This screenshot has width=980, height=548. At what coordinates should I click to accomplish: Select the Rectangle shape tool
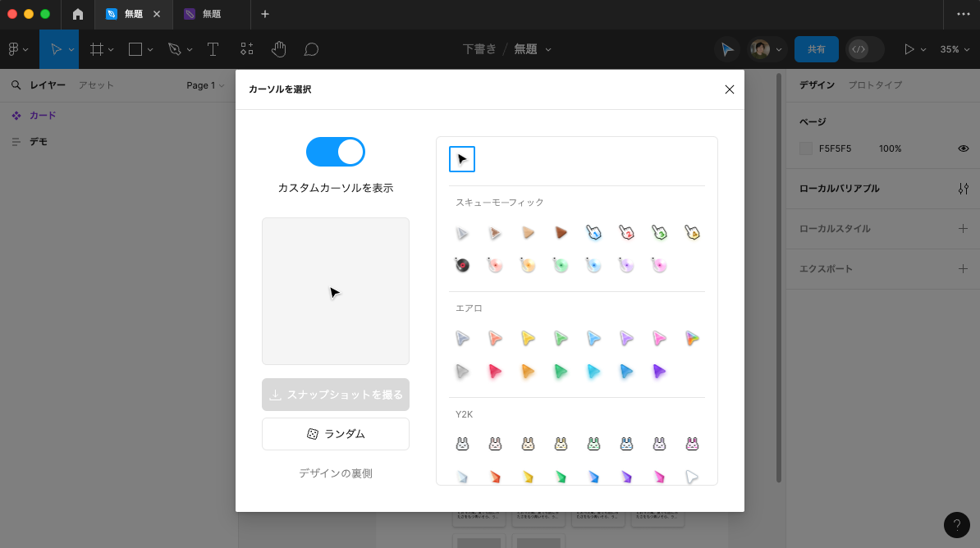pos(135,49)
